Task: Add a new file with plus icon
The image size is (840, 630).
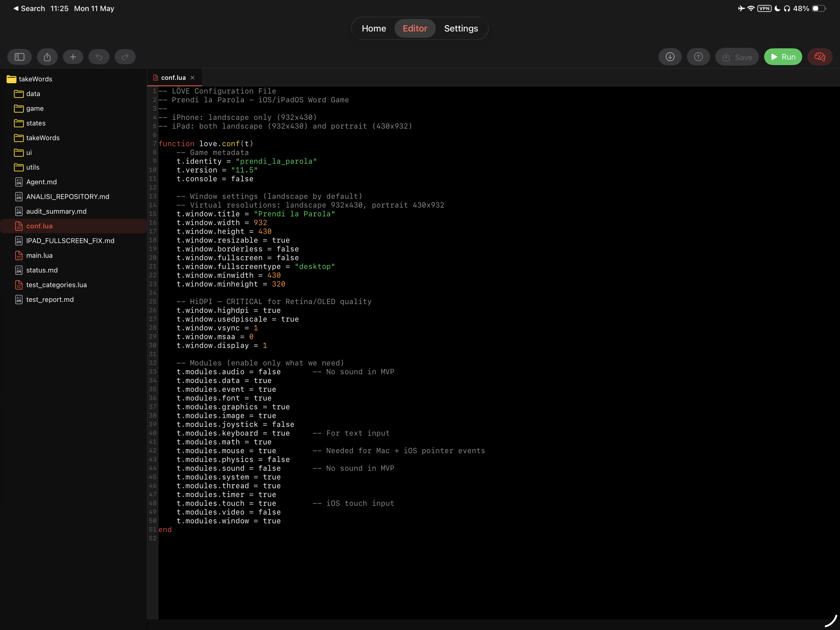Action: pos(73,57)
